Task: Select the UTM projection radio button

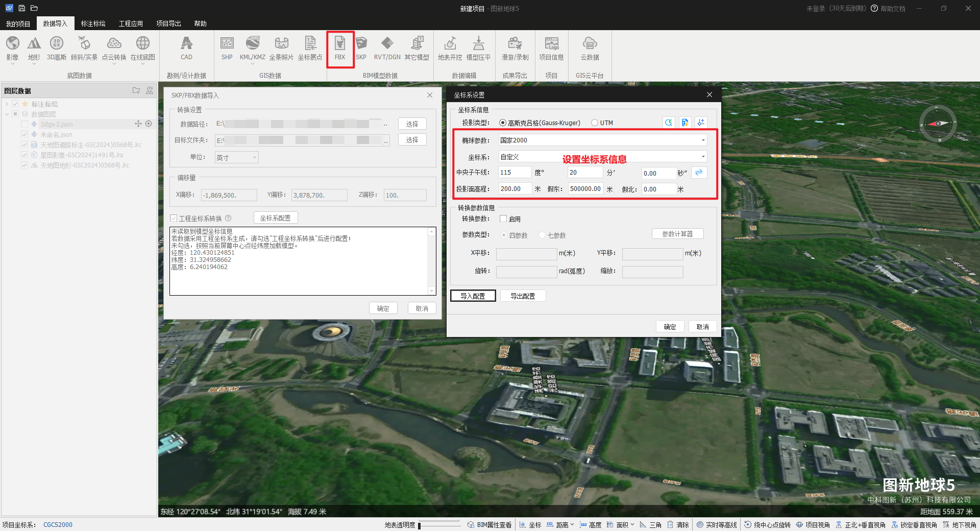Action: click(x=595, y=123)
